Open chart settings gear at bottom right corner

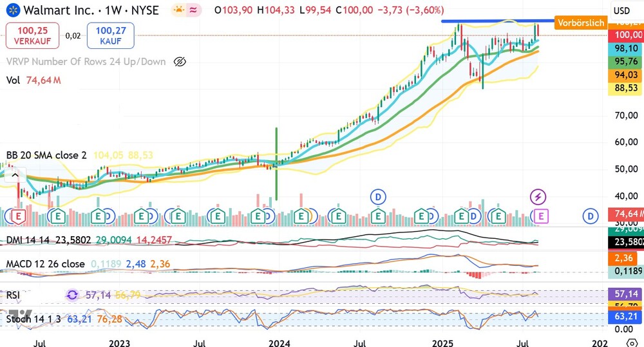(x=632, y=342)
